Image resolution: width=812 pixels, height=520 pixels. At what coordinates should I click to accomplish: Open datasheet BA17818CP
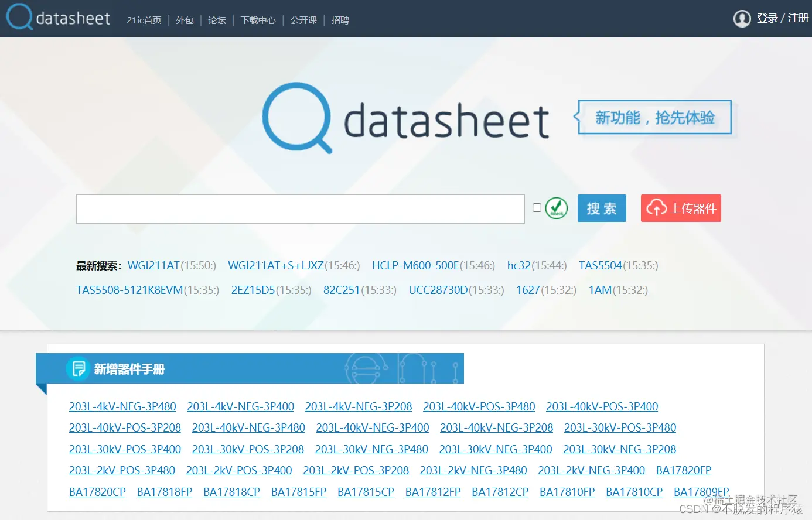coord(231,492)
